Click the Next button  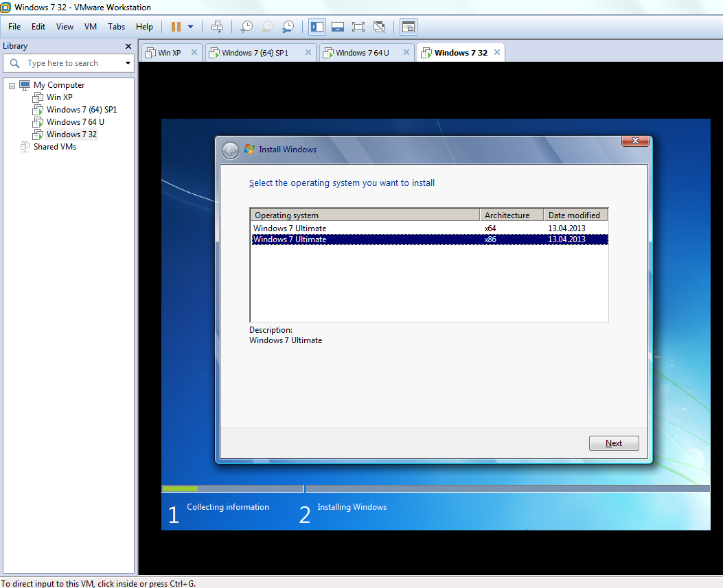tap(614, 443)
